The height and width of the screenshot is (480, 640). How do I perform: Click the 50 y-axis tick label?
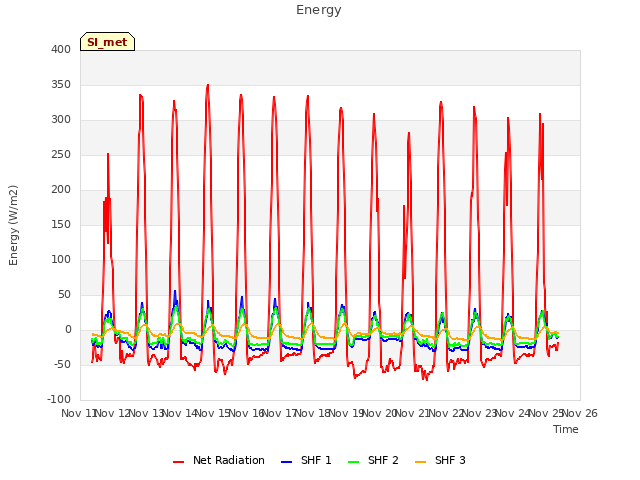point(64,295)
